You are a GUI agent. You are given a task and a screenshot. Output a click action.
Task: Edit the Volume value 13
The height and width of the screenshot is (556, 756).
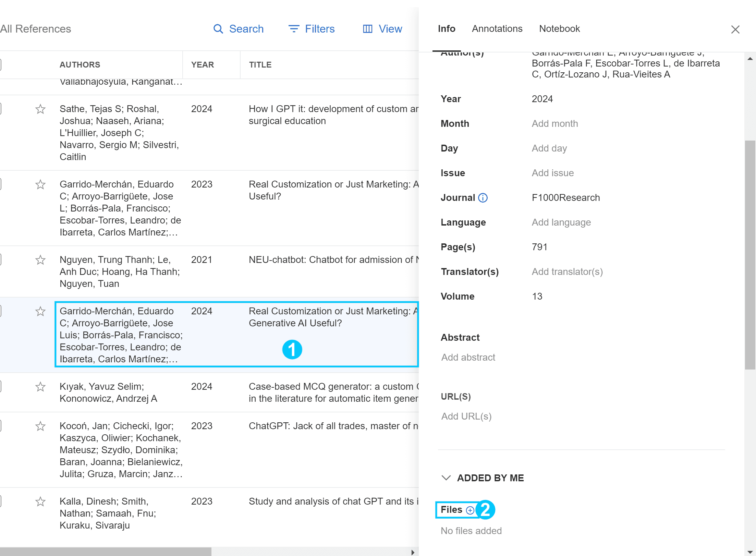537,297
